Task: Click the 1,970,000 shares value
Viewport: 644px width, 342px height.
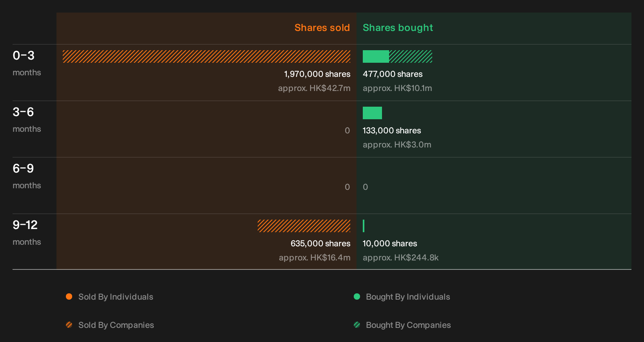Action: pyautogui.click(x=317, y=74)
